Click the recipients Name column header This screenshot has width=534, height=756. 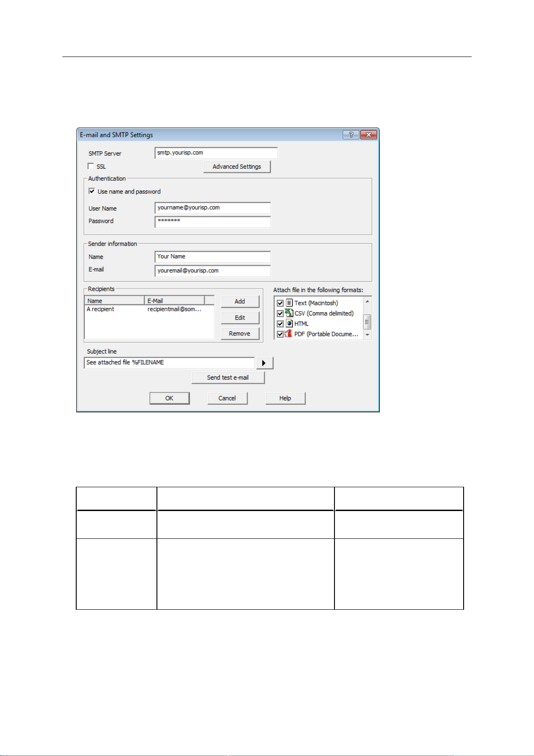114,301
